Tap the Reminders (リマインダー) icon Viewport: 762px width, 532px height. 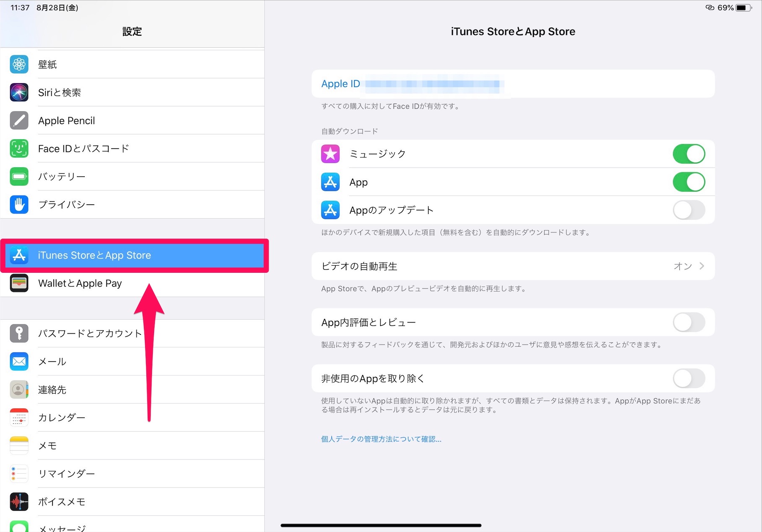[x=19, y=474]
